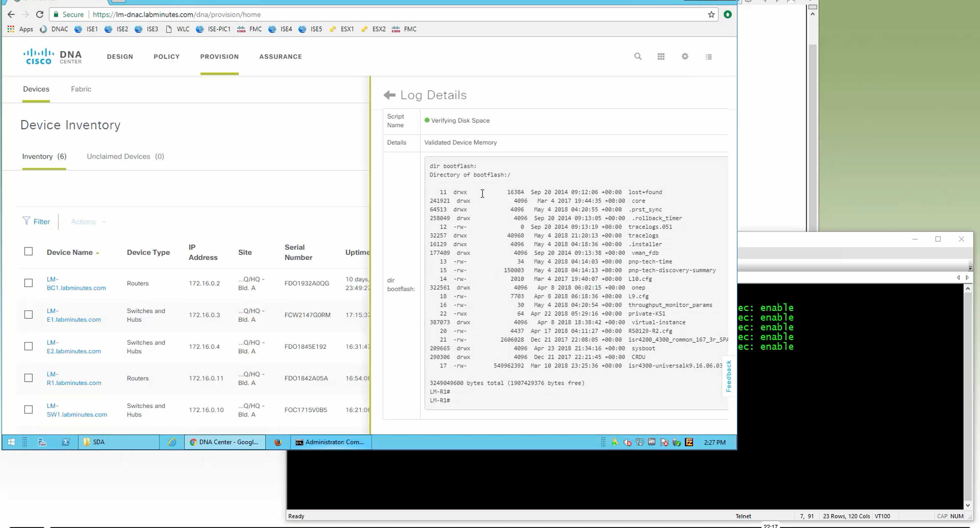
Task: Sort by the Device Name column arrow
Action: pos(98,253)
